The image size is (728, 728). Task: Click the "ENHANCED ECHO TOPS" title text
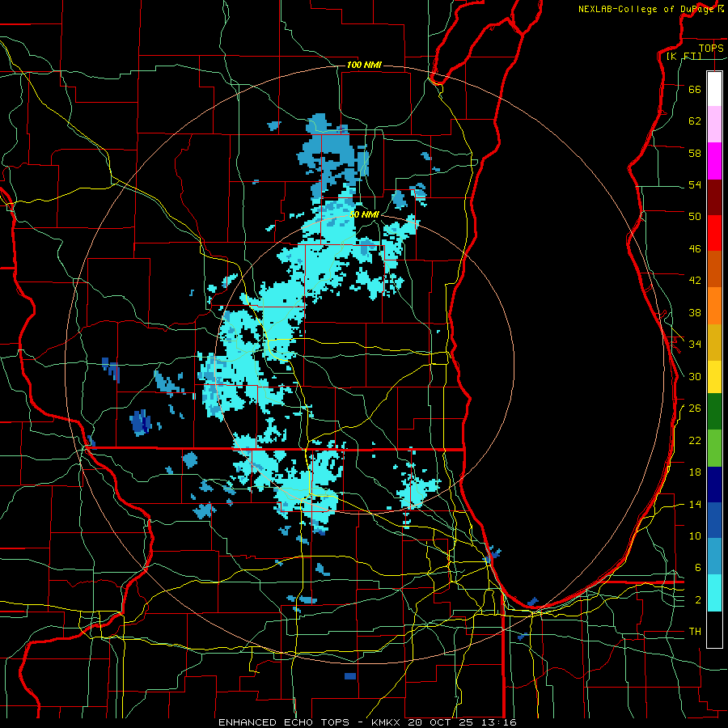[284, 722]
